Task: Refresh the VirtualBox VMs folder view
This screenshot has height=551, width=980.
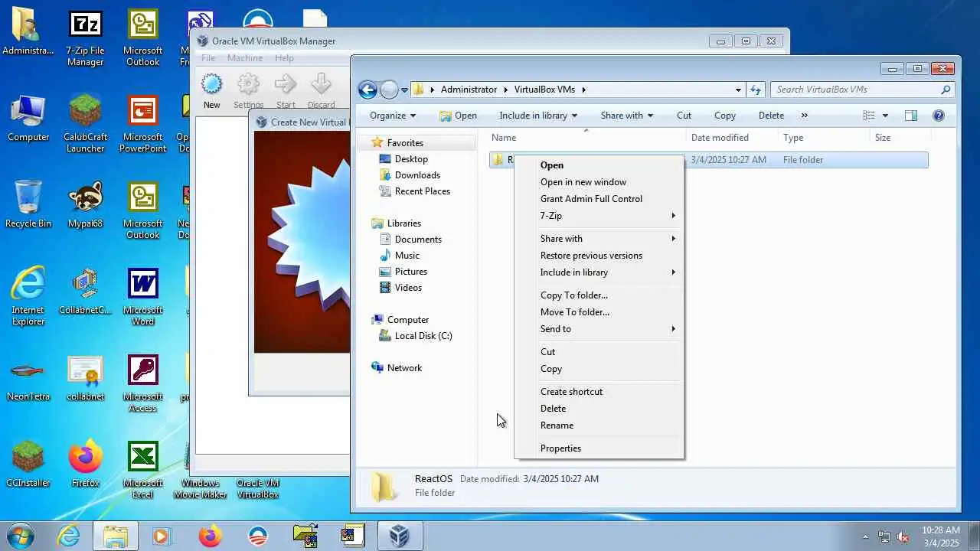Action: (x=756, y=90)
